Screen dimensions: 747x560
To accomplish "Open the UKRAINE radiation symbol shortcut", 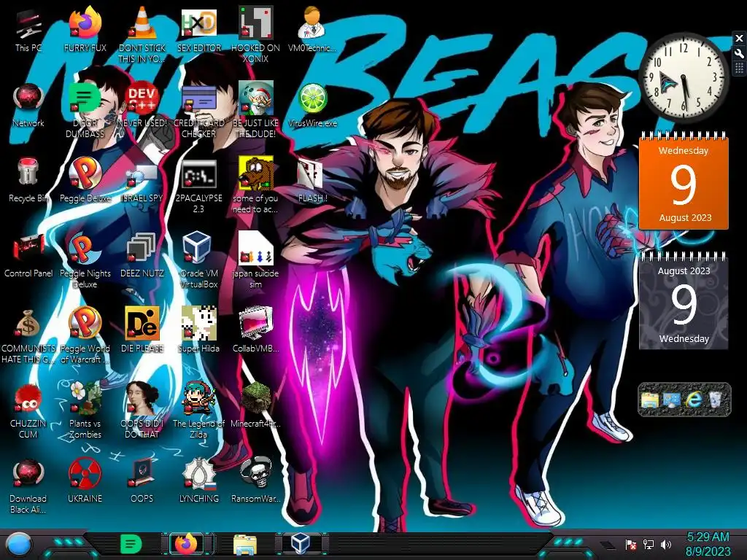I will (x=85, y=481).
